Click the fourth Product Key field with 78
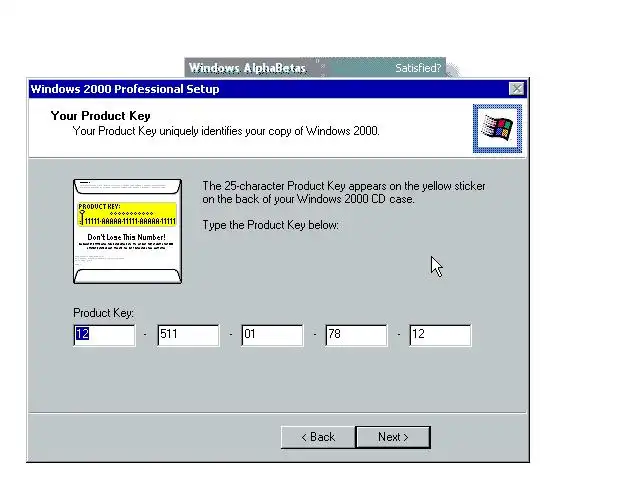 click(356, 335)
